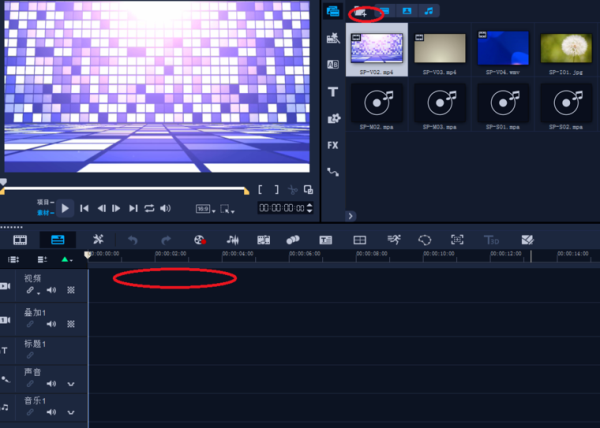
Task: Select 素材 (Clip) playback mode
Action: pos(45,213)
